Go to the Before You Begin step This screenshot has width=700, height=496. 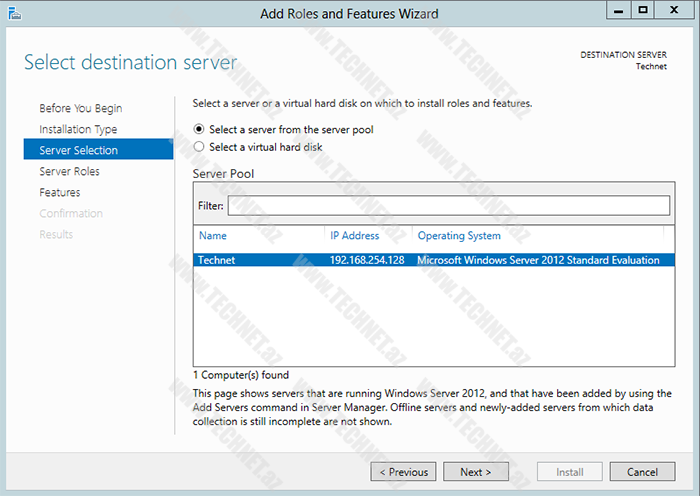point(80,108)
